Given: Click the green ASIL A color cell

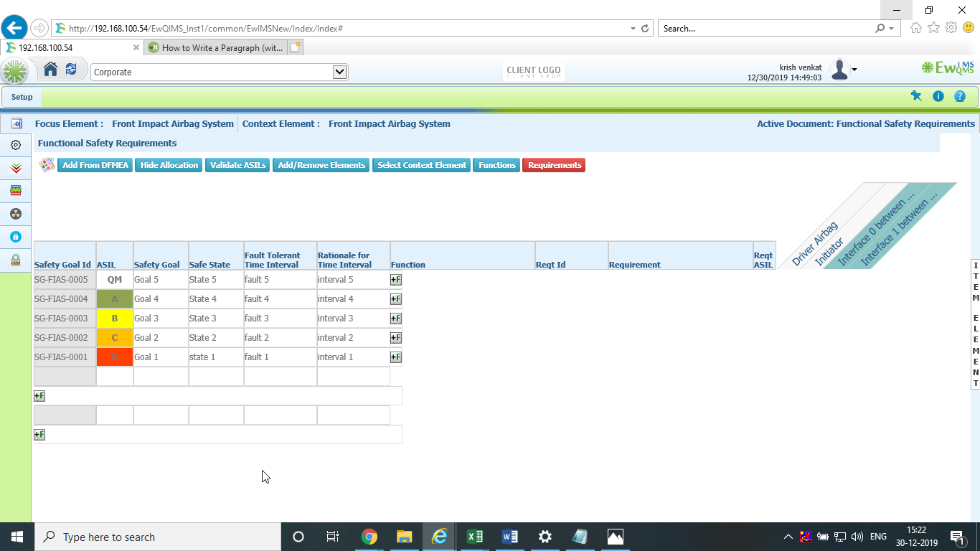Looking at the screenshot, I should coord(115,299).
